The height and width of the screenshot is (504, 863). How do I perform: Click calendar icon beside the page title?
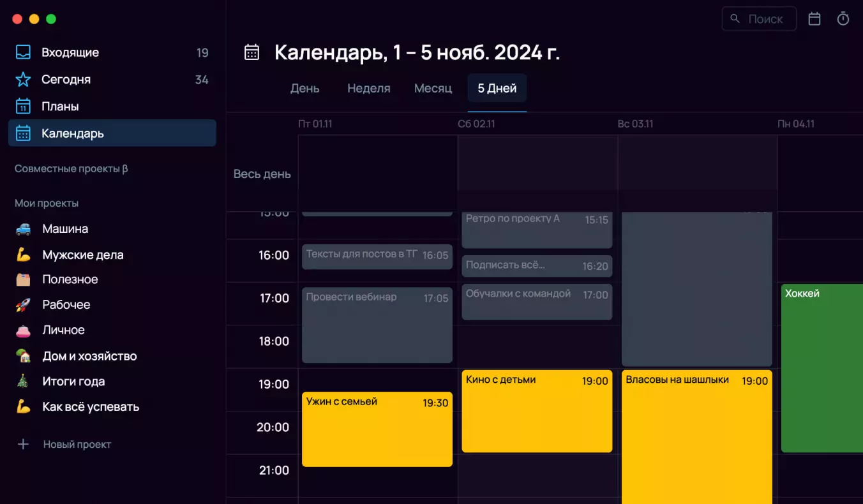pos(252,52)
